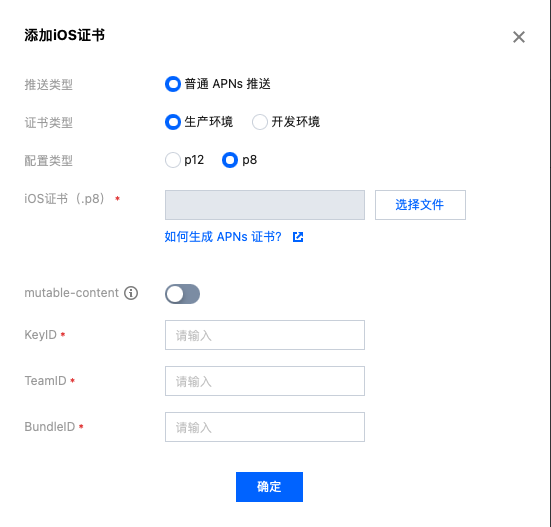Confirm with the 确定 button
551x527 pixels.
(269, 487)
